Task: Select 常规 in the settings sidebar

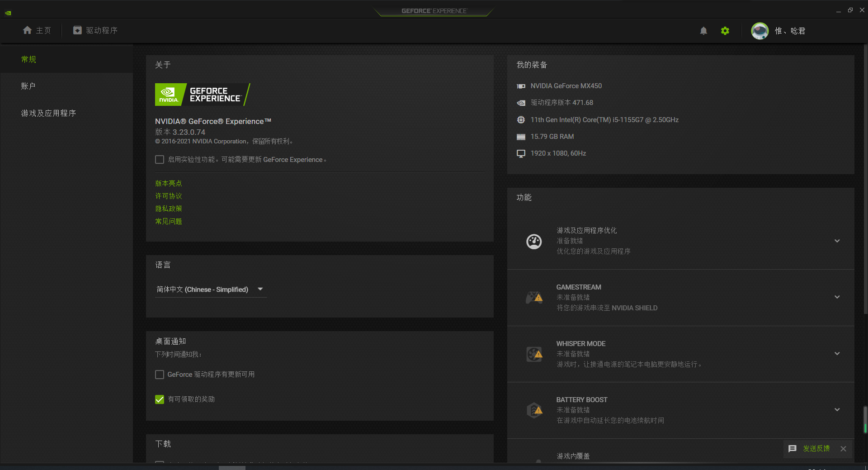Action: pos(66,59)
